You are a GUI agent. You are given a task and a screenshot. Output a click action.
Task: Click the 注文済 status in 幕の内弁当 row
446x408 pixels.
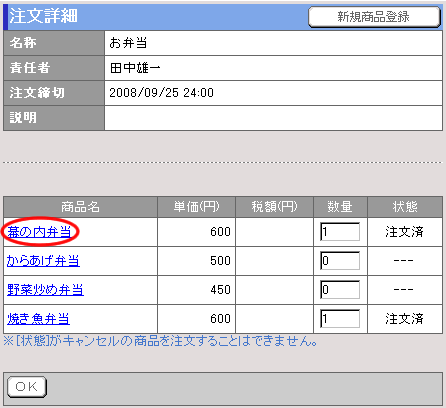click(x=404, y=232)
